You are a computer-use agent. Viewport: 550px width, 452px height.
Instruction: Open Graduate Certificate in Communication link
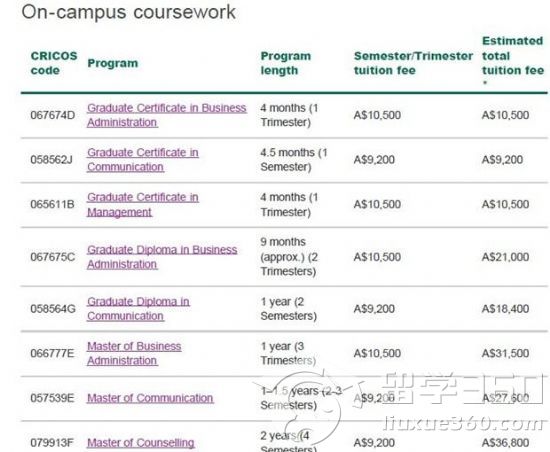click(x=143, y=160)
